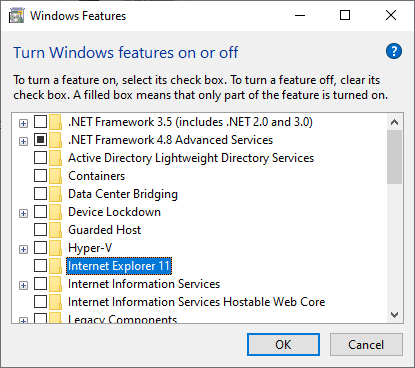Select the Guarded Host label
The image size is (415, 368).
105,230
